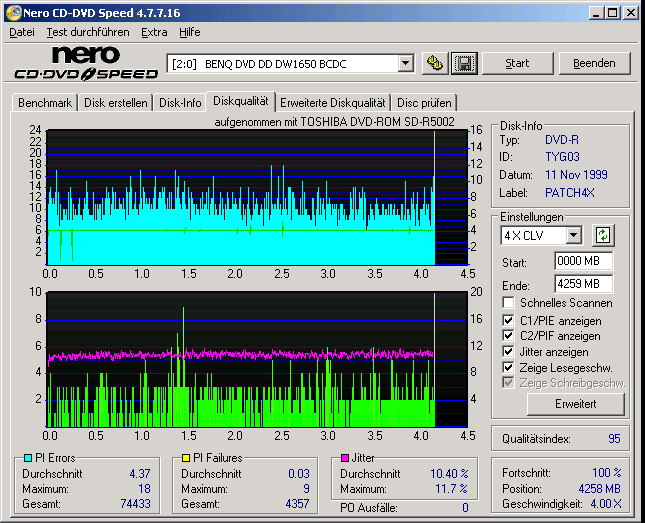Click the green refresh speed icon
The width and height of the screenshot is (645, 523).
(x=603, y=235)
